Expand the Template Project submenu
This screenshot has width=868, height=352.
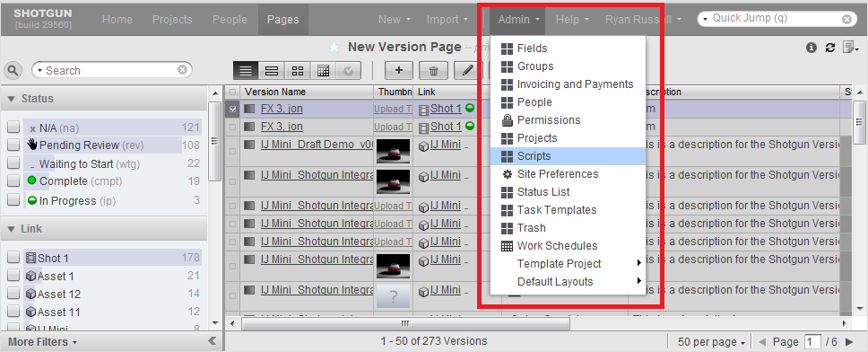coord(568,264)
